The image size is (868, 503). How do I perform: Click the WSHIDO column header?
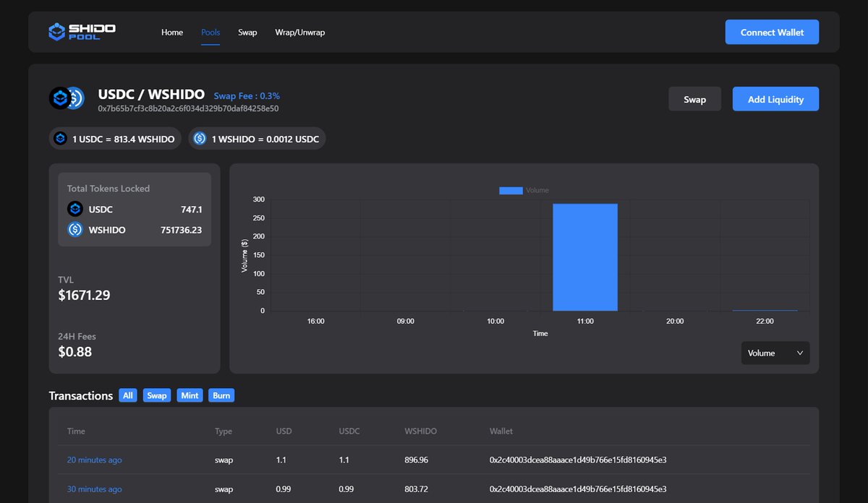tap(420, 431)
